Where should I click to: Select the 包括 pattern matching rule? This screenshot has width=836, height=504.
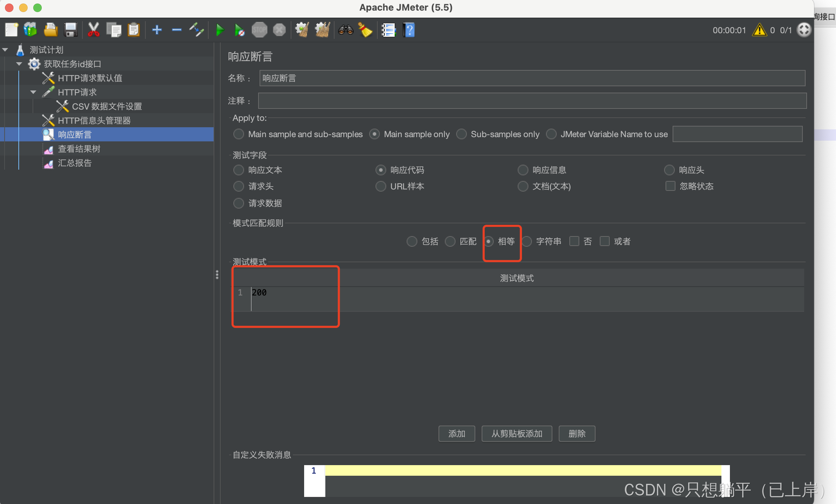click(x=412, y=241)
